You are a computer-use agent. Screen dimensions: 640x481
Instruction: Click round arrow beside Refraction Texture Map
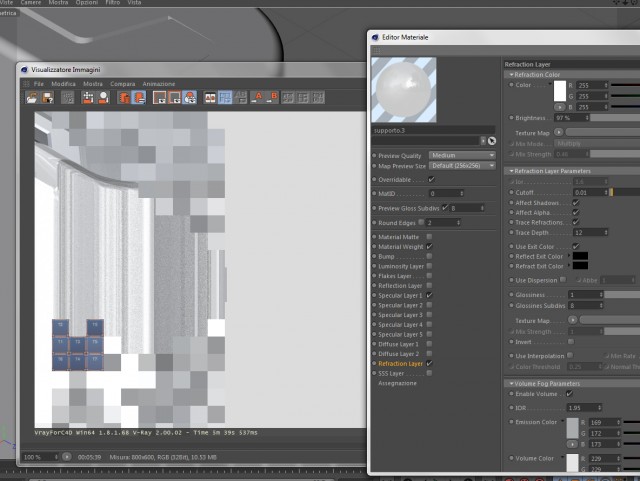coord(558,132)
